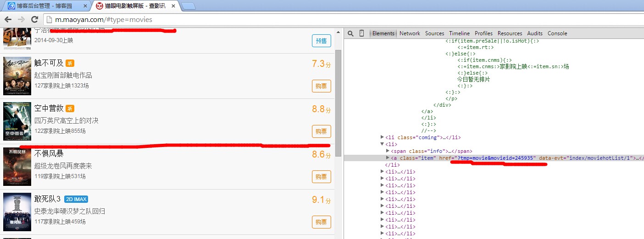Click the 博客园 tab favicon
Viewport: 644px width, 239px height.
pos(11,6)
